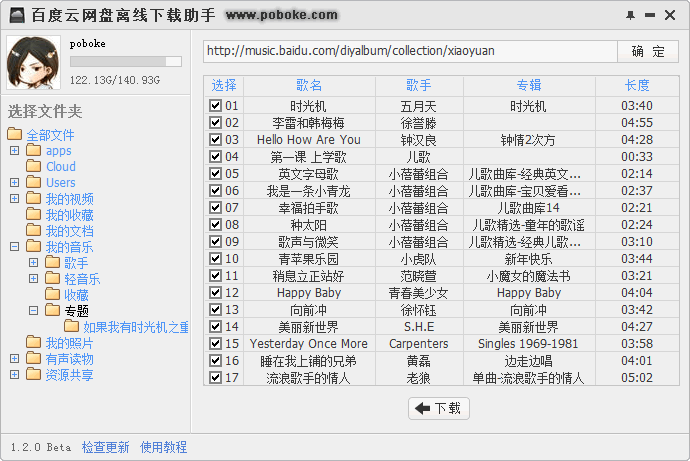
Task: Click folder icon next to 全部文件
Action: pos(15,133)
